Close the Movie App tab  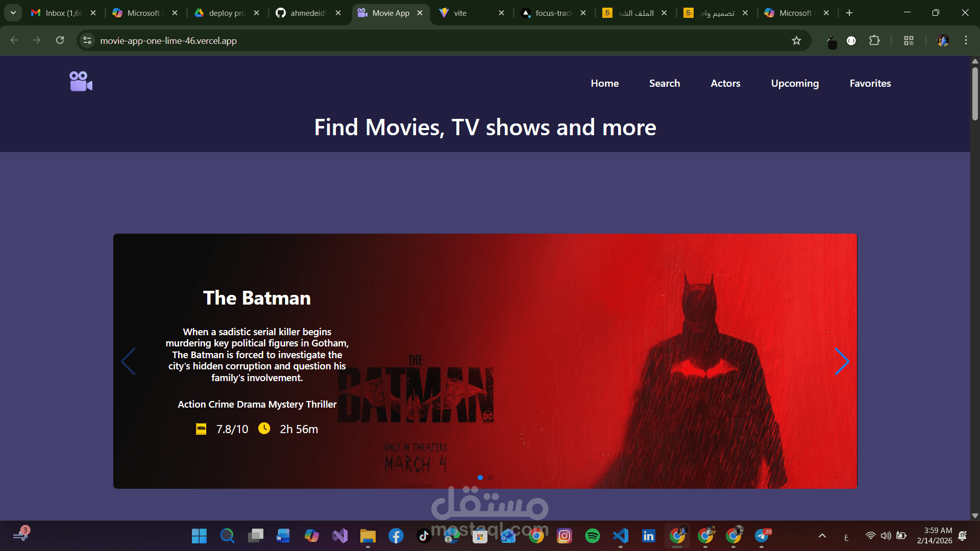click(x=420, y=13)
